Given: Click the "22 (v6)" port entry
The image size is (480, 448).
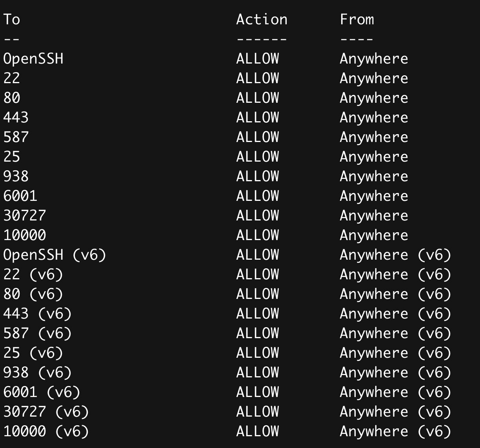Looking at the screenshot, I should click(x=33, y=275).
